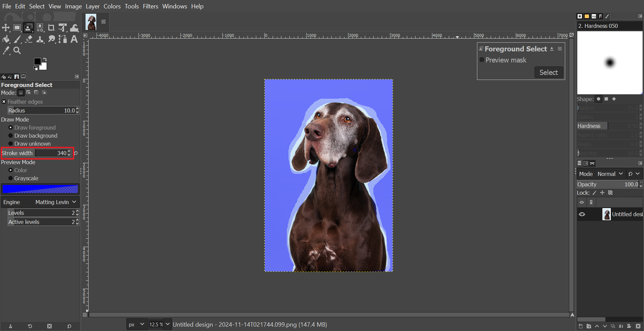Toggle the Feather edges checkbox
The image size is (644, 331).
(4, 102)
